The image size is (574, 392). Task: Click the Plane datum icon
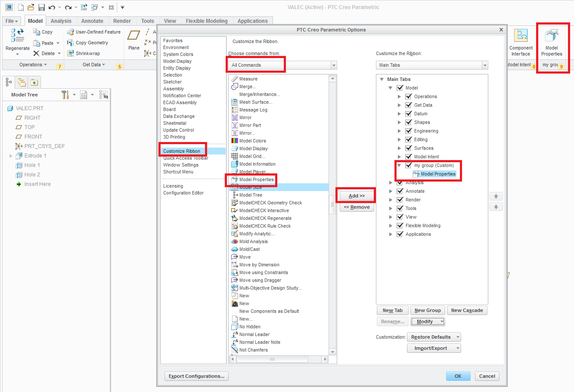(134, 35)
